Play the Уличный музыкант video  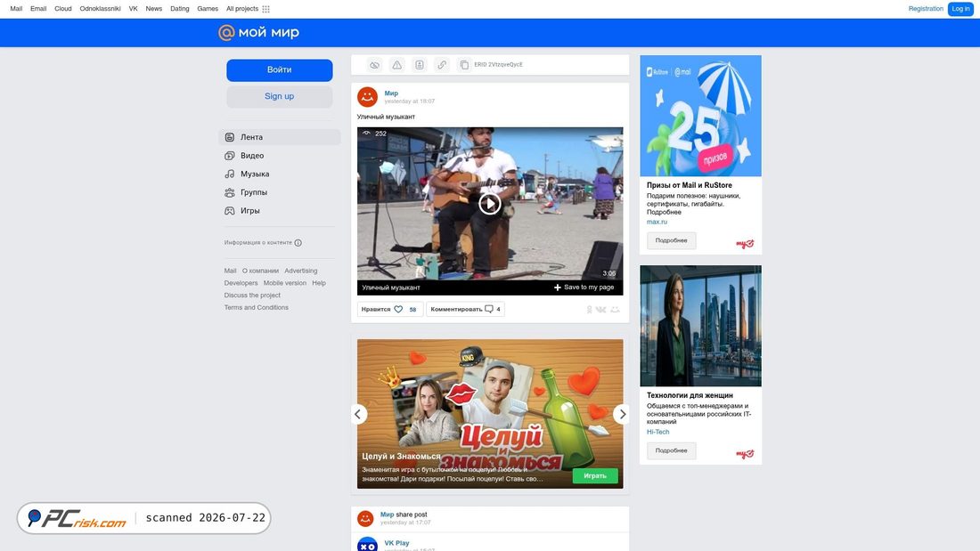(x=489, y=204)
